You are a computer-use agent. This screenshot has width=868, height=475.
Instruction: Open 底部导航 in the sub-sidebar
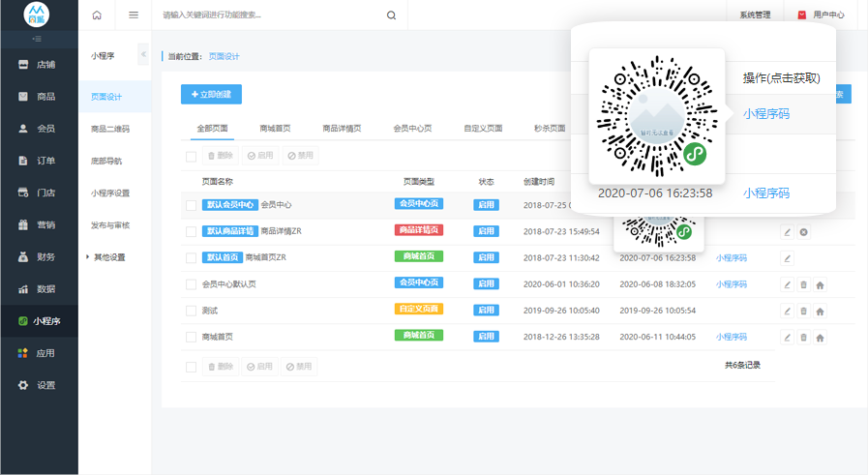coord(106,162)
